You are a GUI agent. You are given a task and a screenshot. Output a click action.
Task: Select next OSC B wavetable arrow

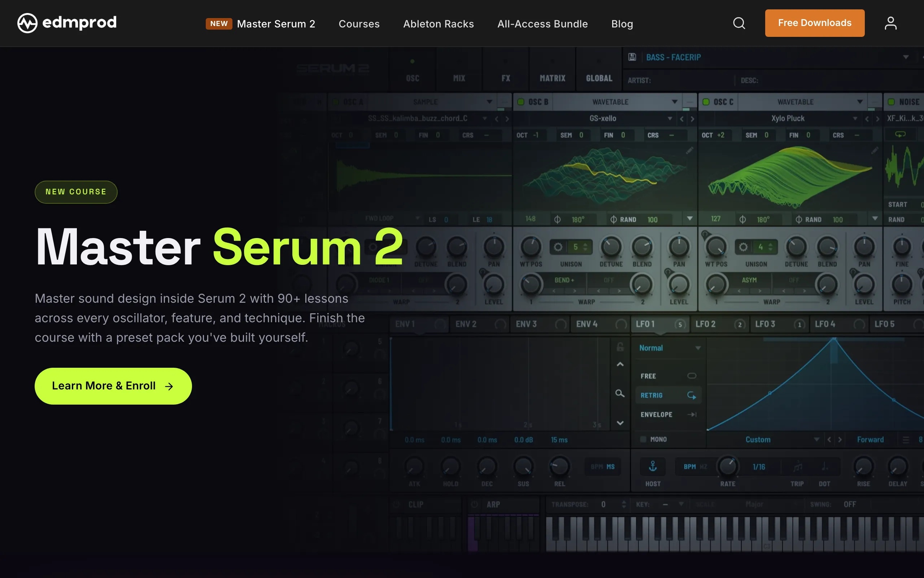tap(692, 119)
